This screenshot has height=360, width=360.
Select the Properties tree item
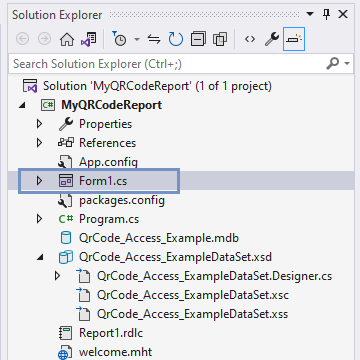click(x=105, y=124)
